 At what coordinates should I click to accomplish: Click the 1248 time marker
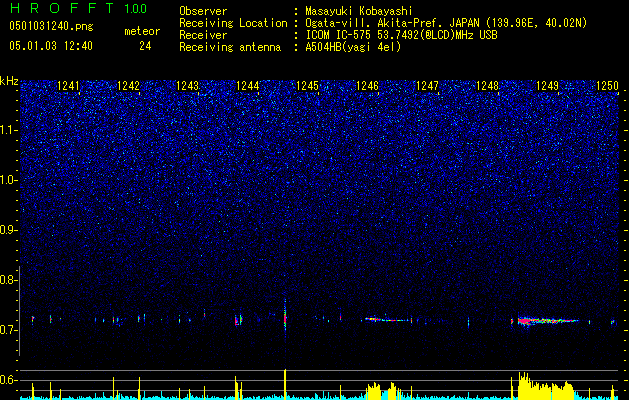487,86
